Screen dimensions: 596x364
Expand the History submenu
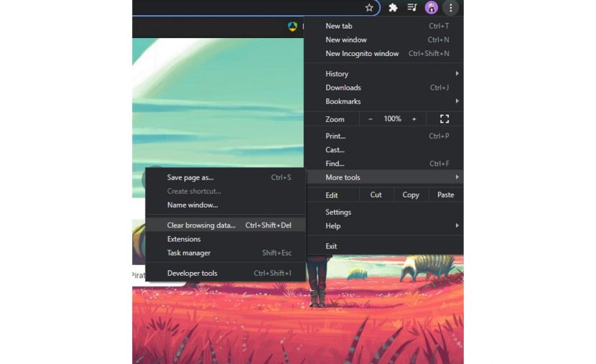click(384, 74)
